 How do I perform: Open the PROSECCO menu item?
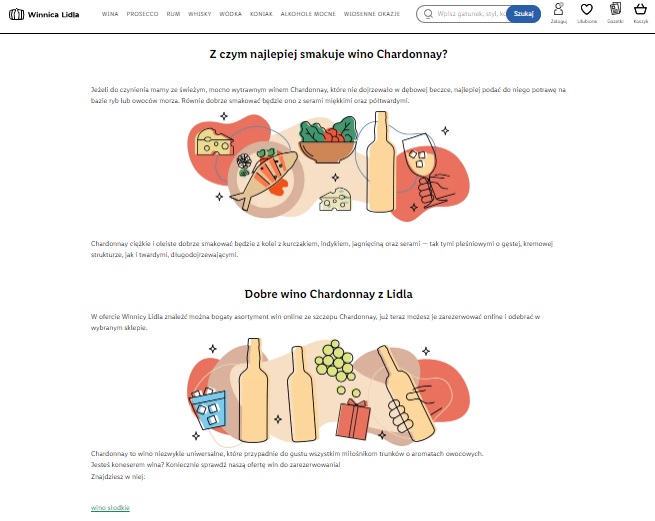[142, 14]
